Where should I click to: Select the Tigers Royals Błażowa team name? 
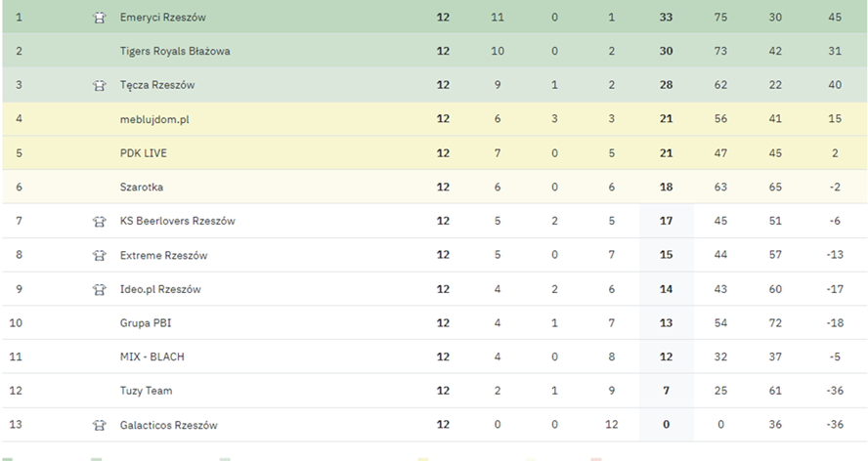coord(175,51)
